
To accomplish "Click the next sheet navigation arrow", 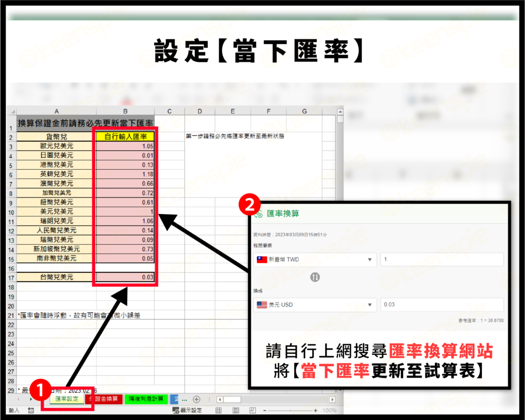I will (30, 400).
